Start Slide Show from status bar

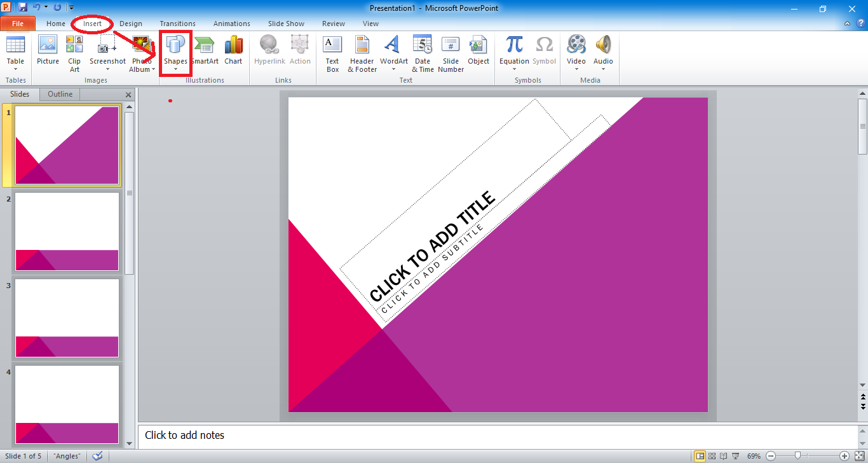(x=735, y=456)
